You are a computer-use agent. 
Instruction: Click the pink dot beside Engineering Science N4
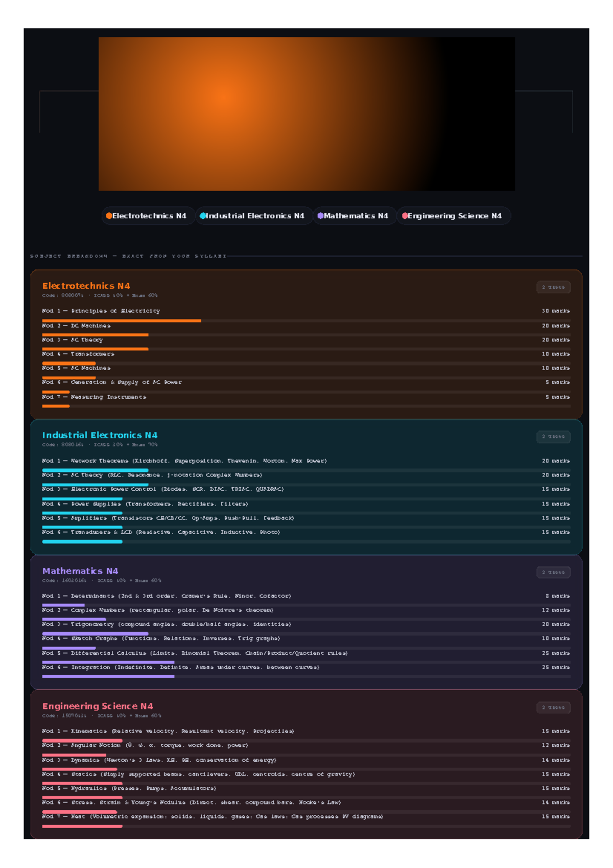[405, 216]
